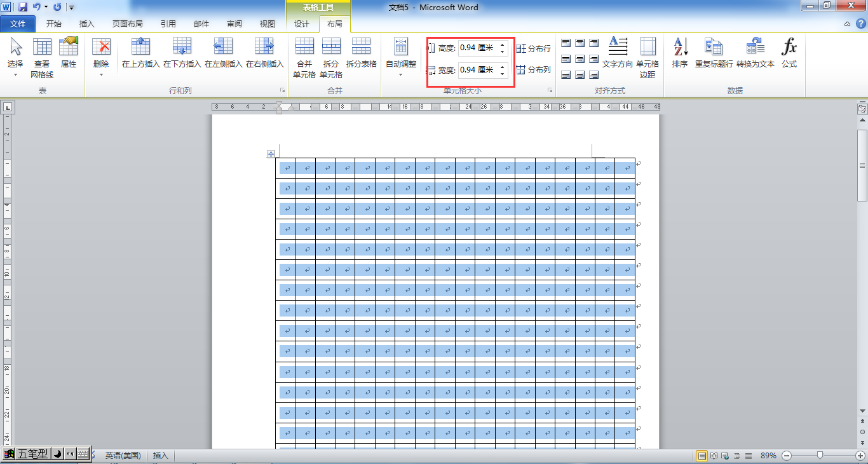Toggle 查看网格线 (View Gridlines)

(x=42, y=57)
